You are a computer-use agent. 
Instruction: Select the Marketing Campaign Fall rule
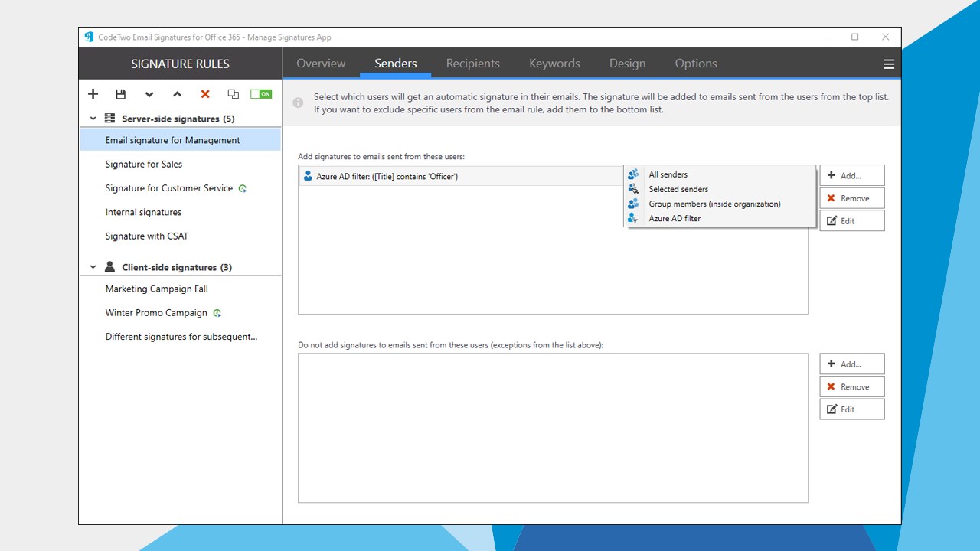[180, 289]
